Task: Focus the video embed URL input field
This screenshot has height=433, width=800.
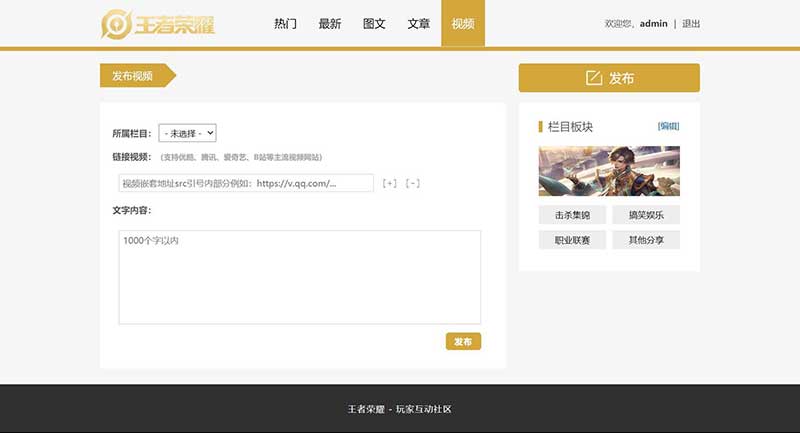Action: click(x=246, y=183)
